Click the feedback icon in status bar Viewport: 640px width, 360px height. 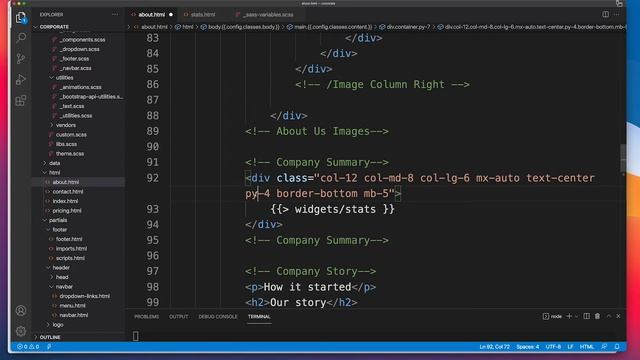coord(604,347)
